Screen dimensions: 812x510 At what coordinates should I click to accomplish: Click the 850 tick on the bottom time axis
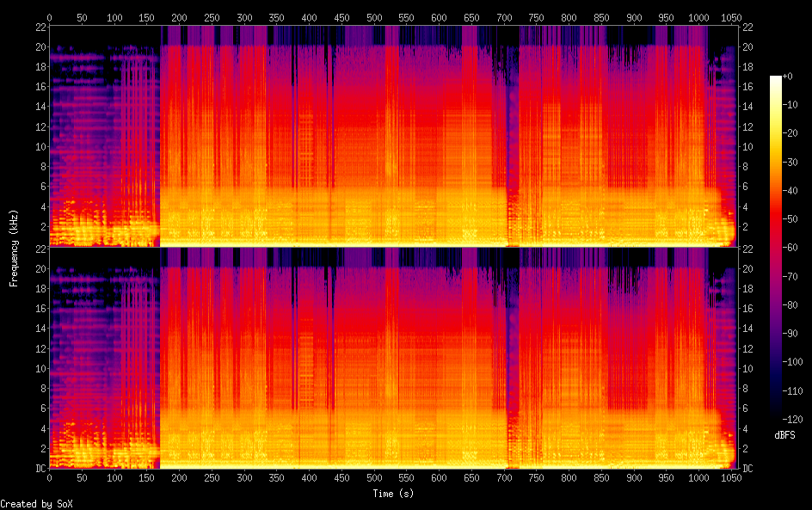click(x=601, y=478)
